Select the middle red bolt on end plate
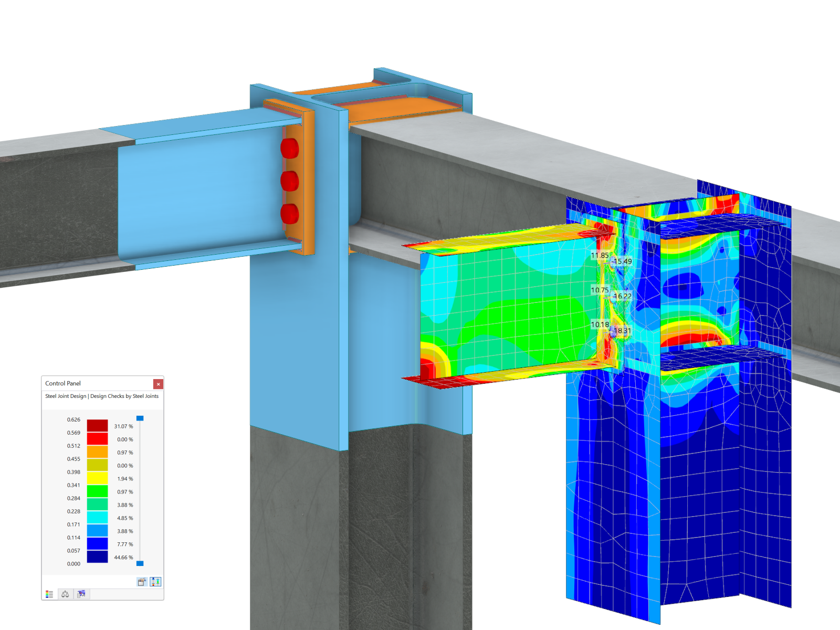840x630 pixels. click(x=289, y=181)
